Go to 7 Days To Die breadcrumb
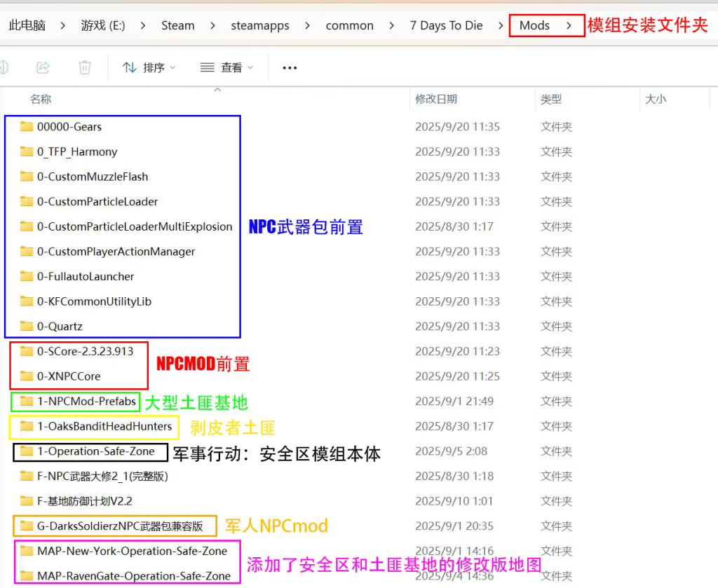This screenshot has width=718, height=588. click(x=446, y=26)
